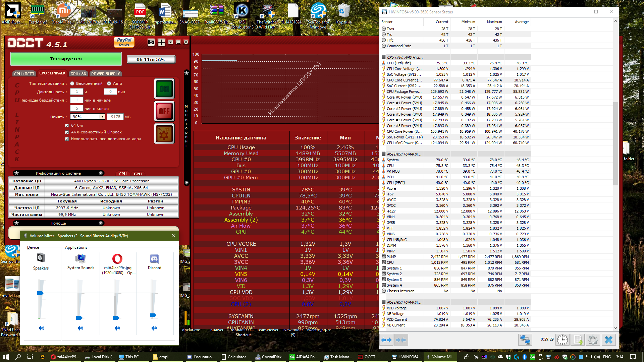Click the HWiNFO reset clock icon
Screen dimensions: 644x362
562,340
